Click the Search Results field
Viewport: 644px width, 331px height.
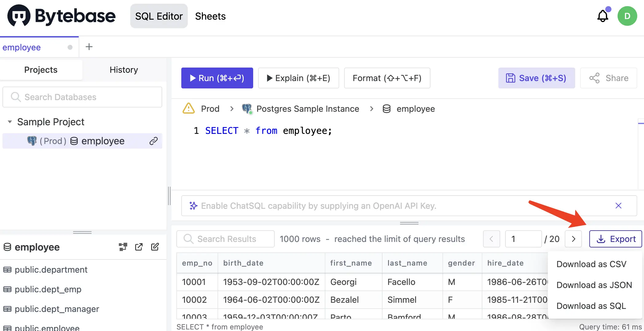pyautogui.click(x=225, y=239)
